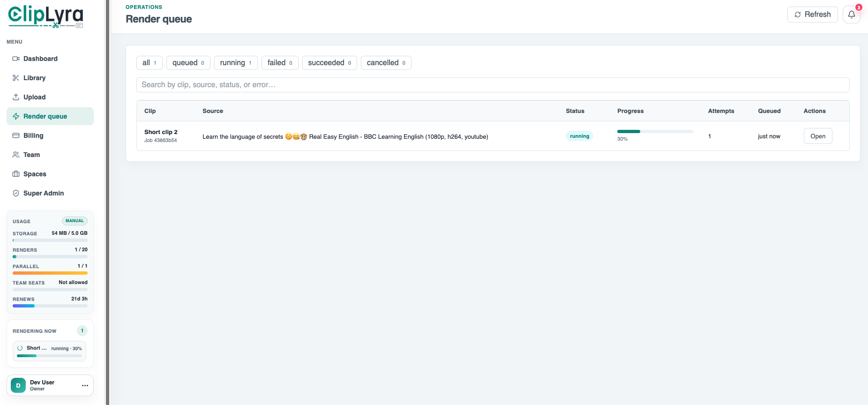Click 'just now' queued time

[x=769, y=136]
